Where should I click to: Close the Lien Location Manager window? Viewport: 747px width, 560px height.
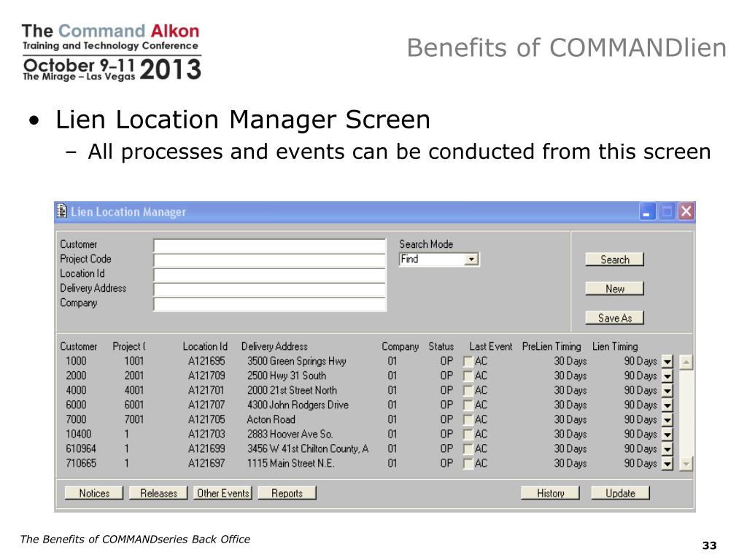point(686,211)
